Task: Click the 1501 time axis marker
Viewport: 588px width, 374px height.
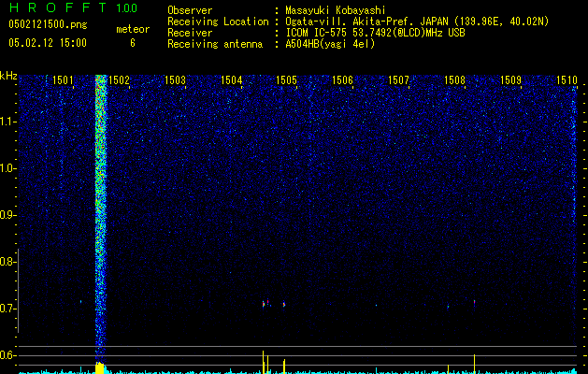Action: pos(63,79)
